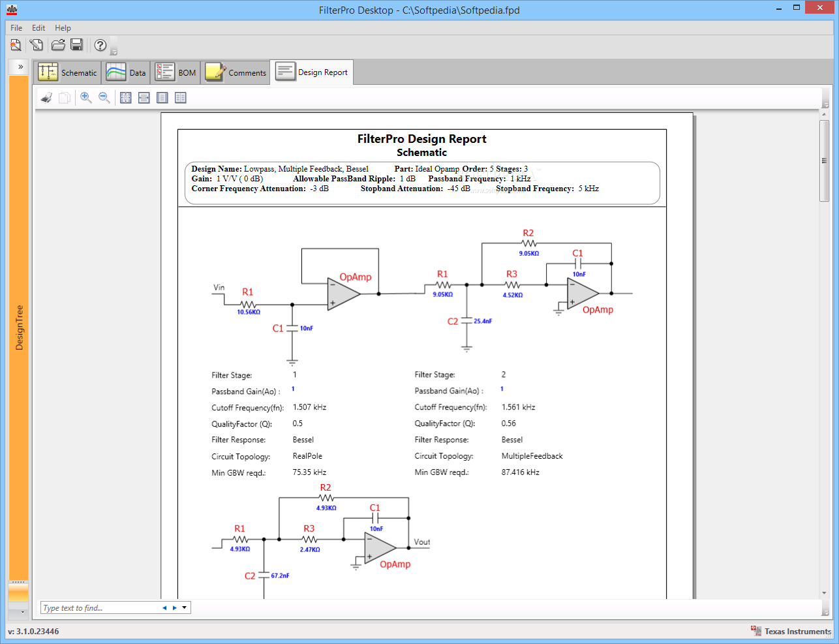The image size is (839, 644).
Task: Click the New Design toolbar icon
Action: (x=16, y=45)
